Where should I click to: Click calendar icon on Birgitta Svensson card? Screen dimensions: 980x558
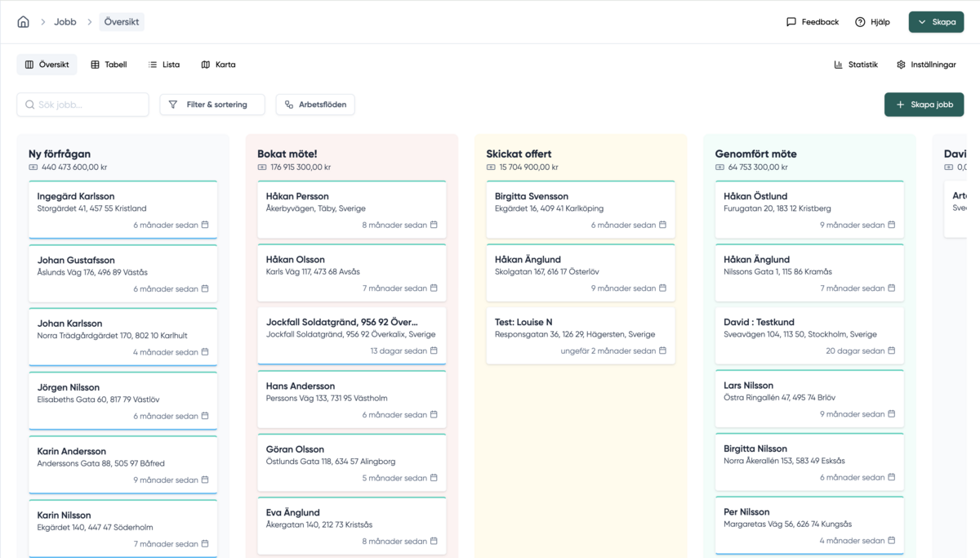[x=662, y=225]
